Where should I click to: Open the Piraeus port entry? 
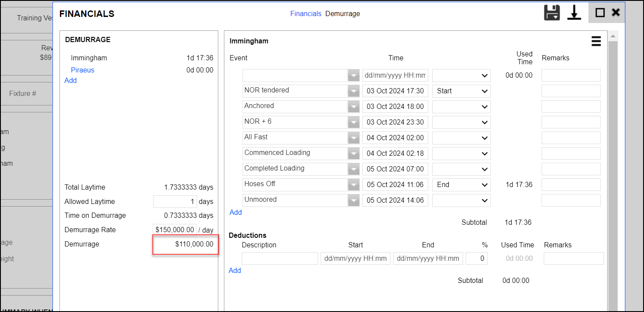tap(82, 70)
